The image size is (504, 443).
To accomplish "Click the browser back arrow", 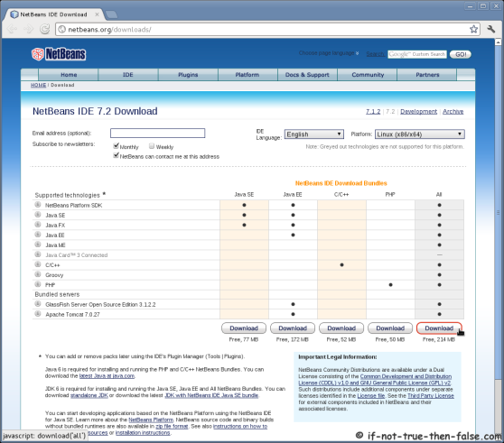I will 13,29.
